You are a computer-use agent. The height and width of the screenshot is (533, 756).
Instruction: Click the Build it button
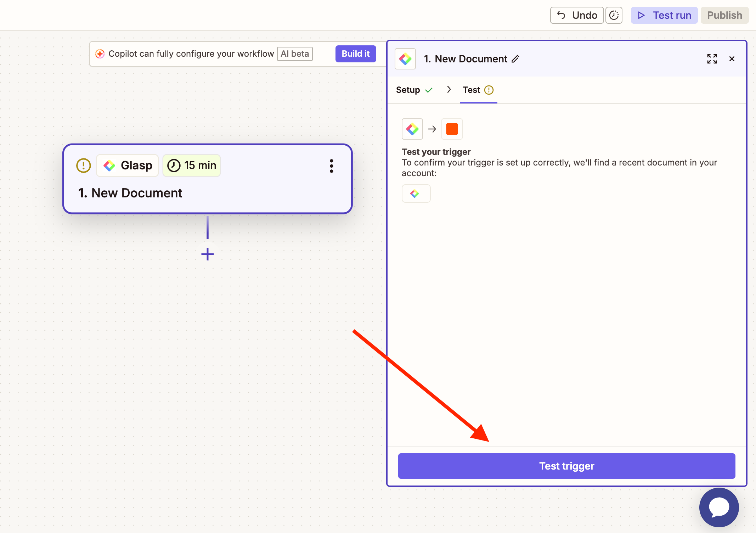click(355, 54)
